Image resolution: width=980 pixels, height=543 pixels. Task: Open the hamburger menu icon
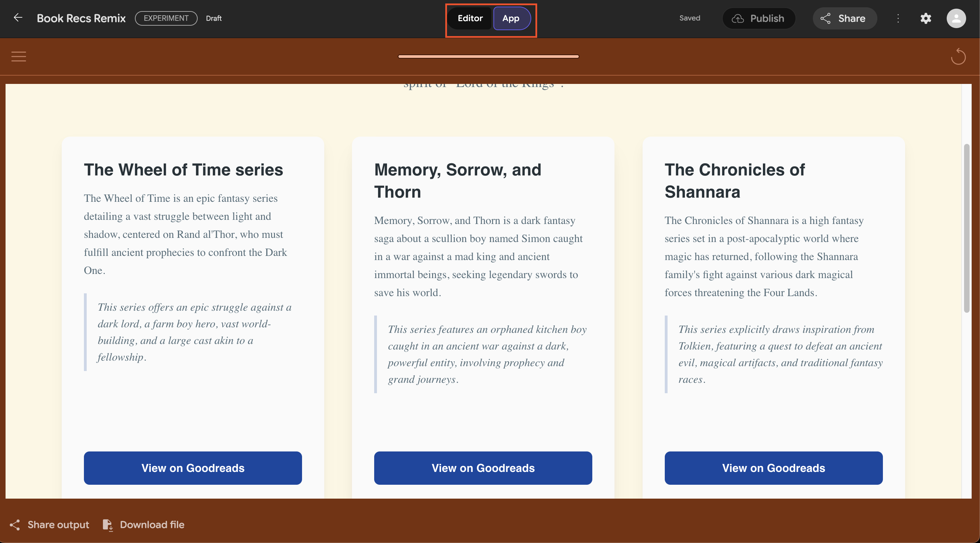pyautogui.click(x=19, y=56)
